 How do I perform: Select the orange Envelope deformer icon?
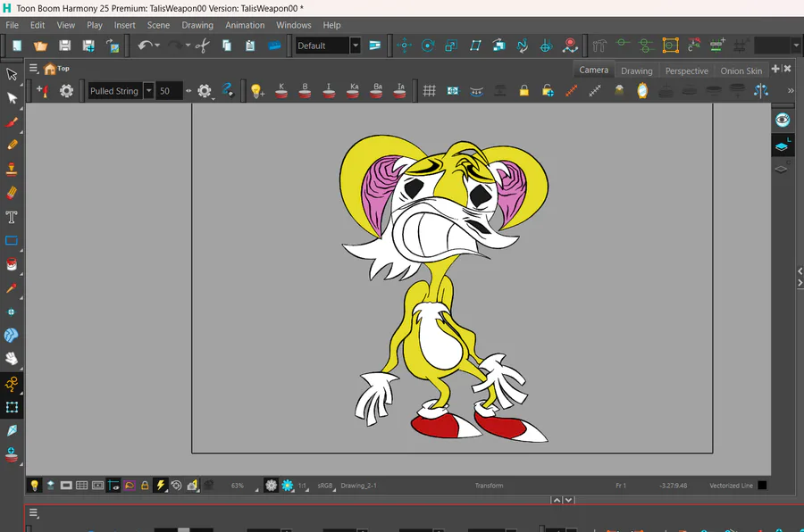click(670, 46)
